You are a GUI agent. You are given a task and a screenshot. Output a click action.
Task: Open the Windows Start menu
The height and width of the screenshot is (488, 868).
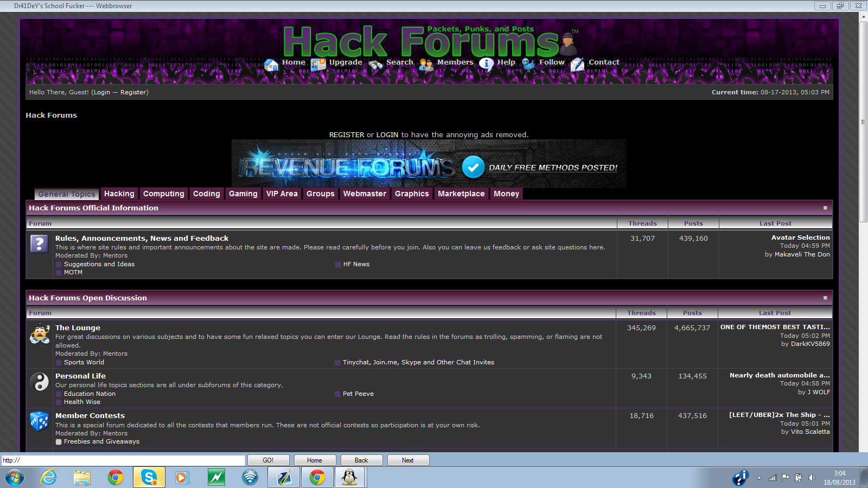click(x=15, y=478)
